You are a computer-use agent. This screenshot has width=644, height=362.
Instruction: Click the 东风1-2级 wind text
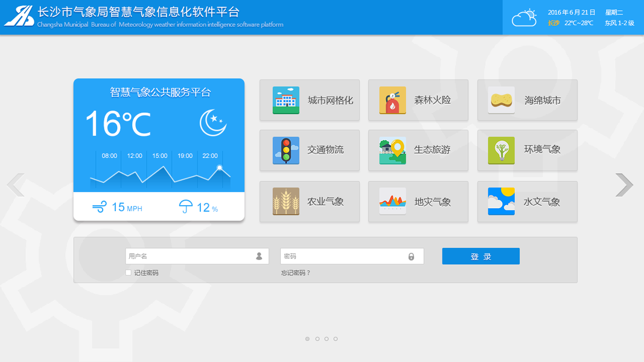(x=619, y=23)
